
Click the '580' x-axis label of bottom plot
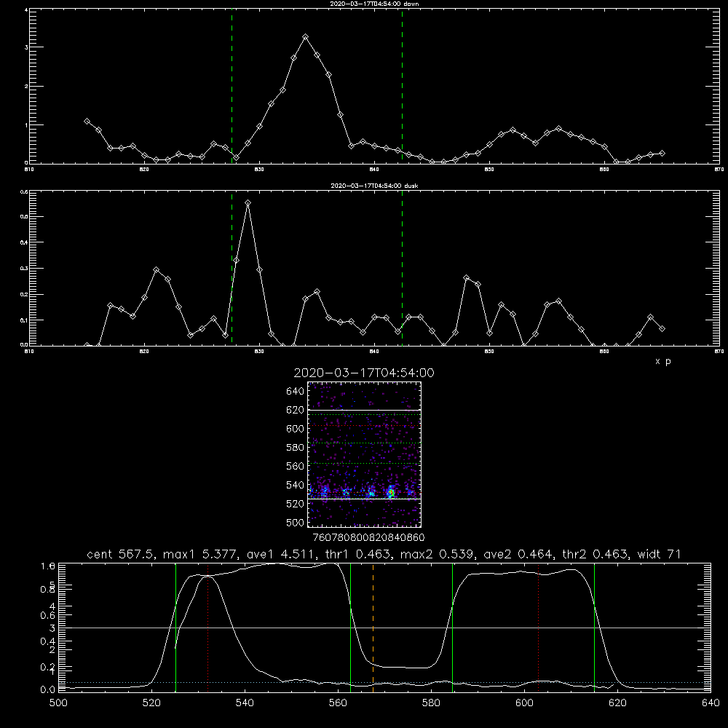[431, 703]
